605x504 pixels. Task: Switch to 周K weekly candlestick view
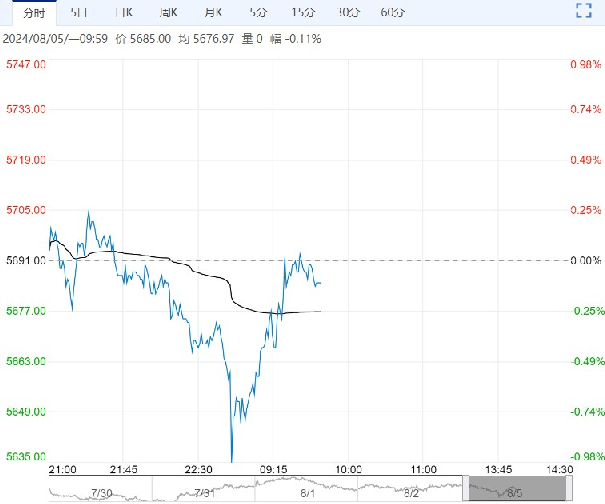[x=170, y=12]
